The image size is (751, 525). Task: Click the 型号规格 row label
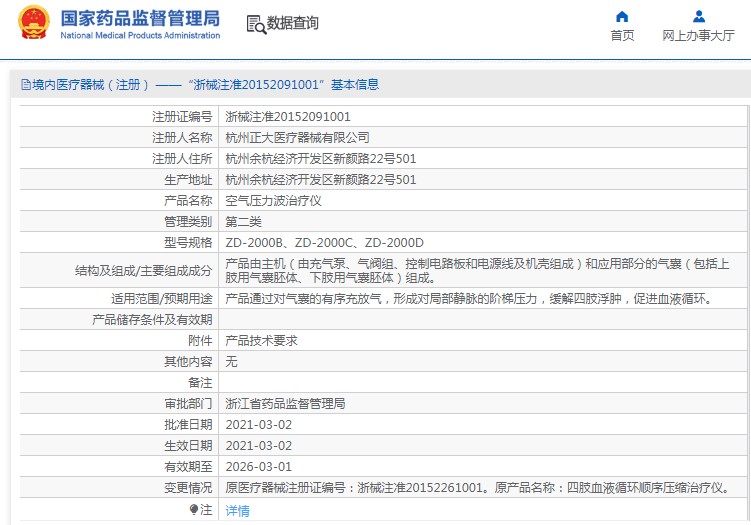click(188, 243)
